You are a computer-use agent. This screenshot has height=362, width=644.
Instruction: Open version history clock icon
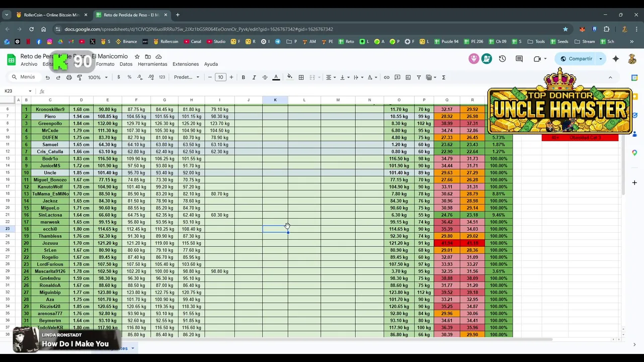(502, 59)
